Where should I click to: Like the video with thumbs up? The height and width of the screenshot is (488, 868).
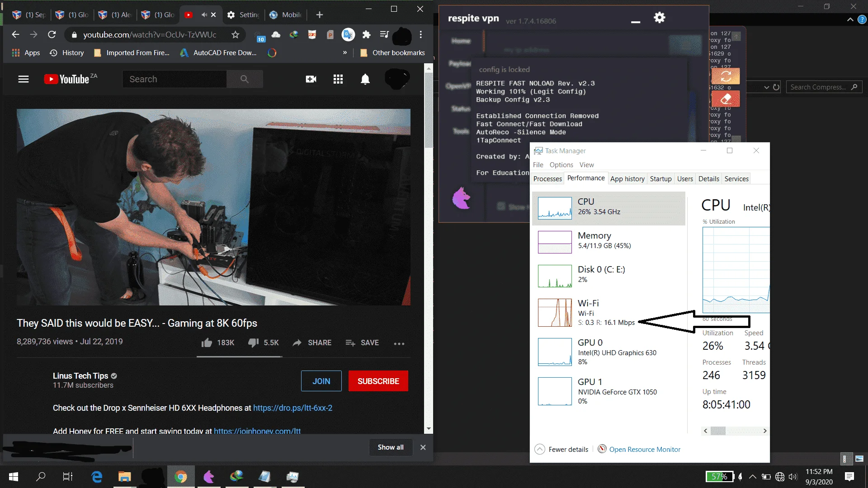[x=207, y=343]
